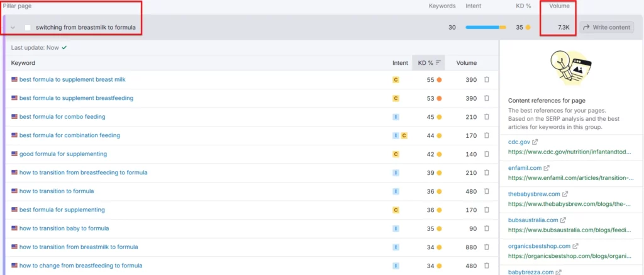Viewport: 644px width, 275px height.
Task: Open the https://www.thebabysbrew.com/blogs URL
Action: 569,203
